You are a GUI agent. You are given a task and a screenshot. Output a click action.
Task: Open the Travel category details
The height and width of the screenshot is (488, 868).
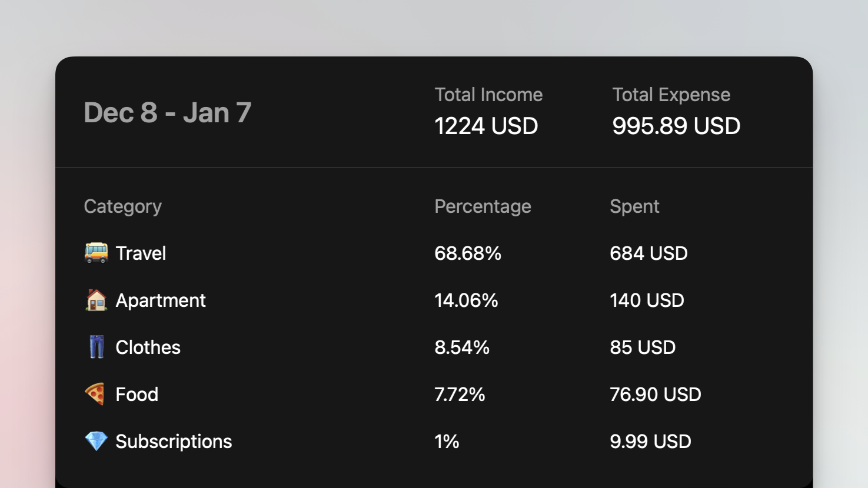click(x=141, y=253)
